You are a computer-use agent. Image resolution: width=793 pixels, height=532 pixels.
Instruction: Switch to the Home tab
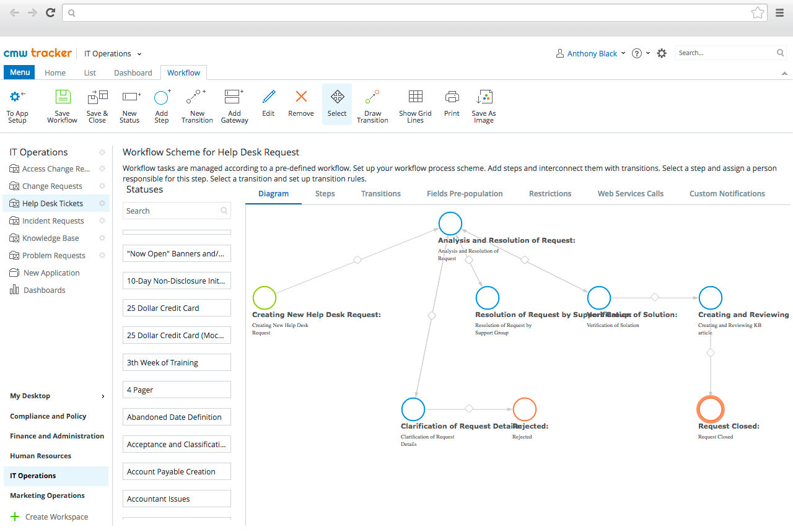pos(55,72)
